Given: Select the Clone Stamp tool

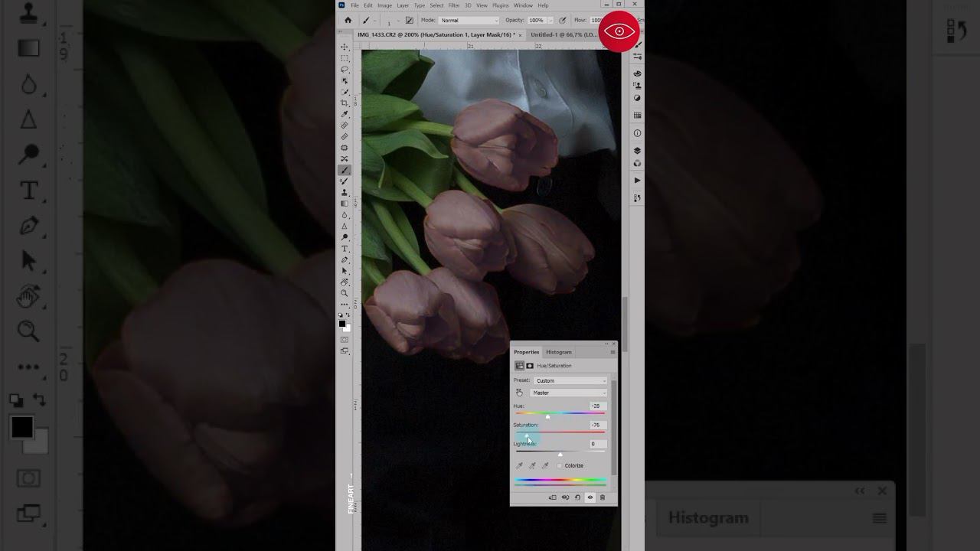Looking at the screenshot, I should 345,192.
